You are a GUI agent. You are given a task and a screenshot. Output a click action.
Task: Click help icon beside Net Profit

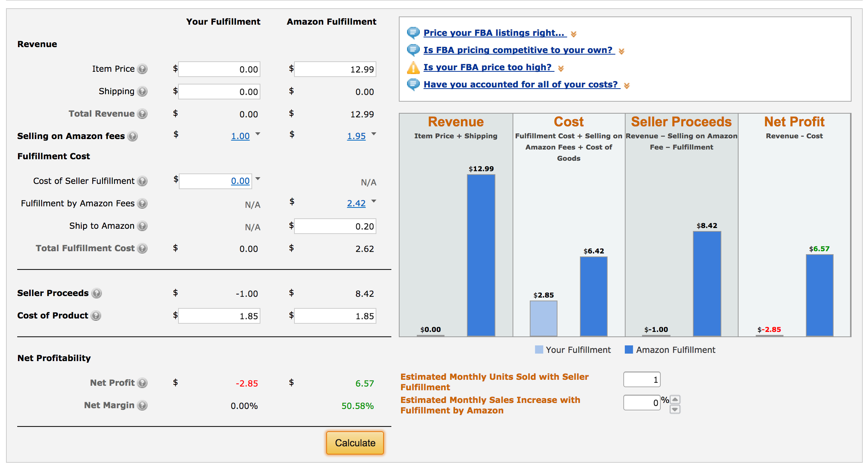(142, 383)
